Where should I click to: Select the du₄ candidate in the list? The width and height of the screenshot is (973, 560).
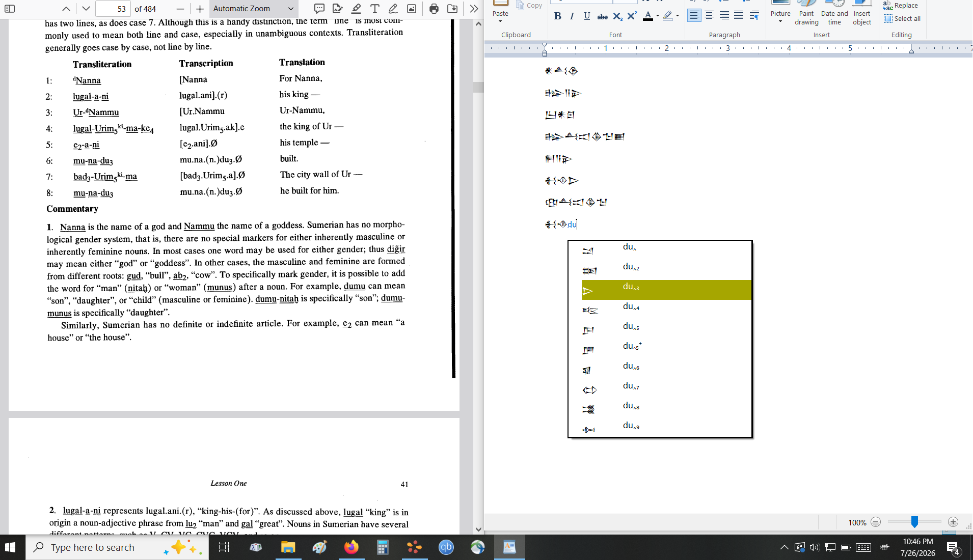pyautogui.click(x=666, y=310)
